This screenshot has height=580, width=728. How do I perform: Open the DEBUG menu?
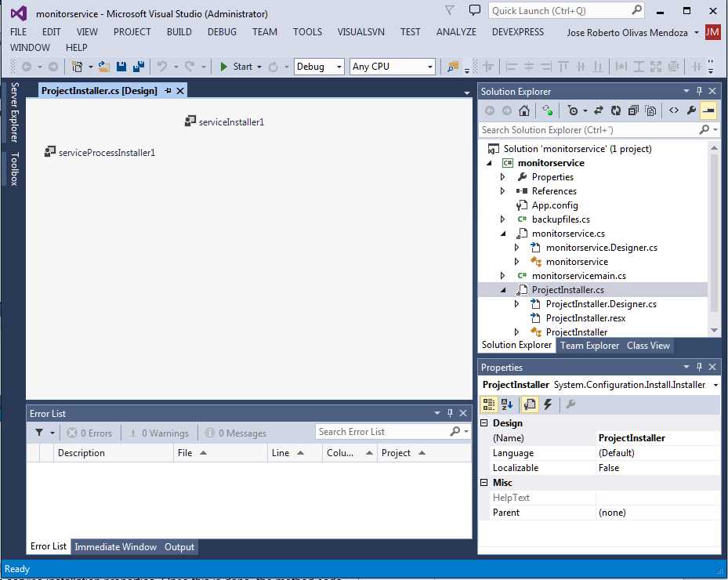[222, 32]
